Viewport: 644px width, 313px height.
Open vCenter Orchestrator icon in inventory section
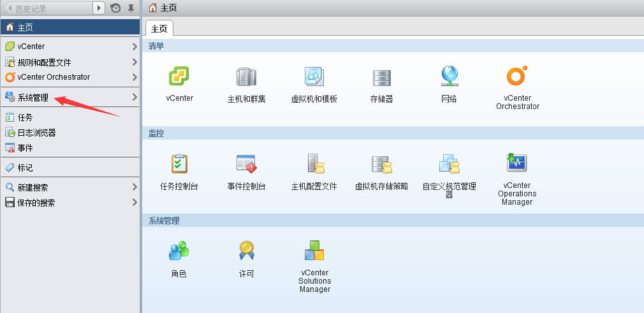(517, 76)
